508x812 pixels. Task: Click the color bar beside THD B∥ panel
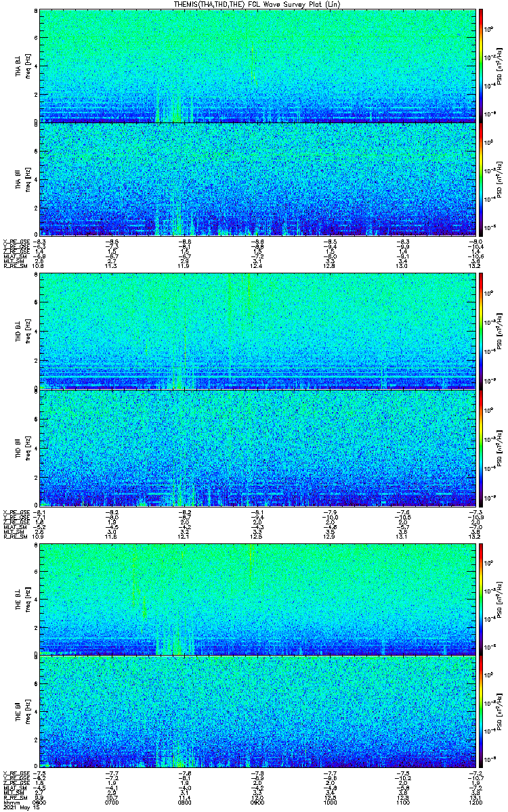tap(481, 447)
